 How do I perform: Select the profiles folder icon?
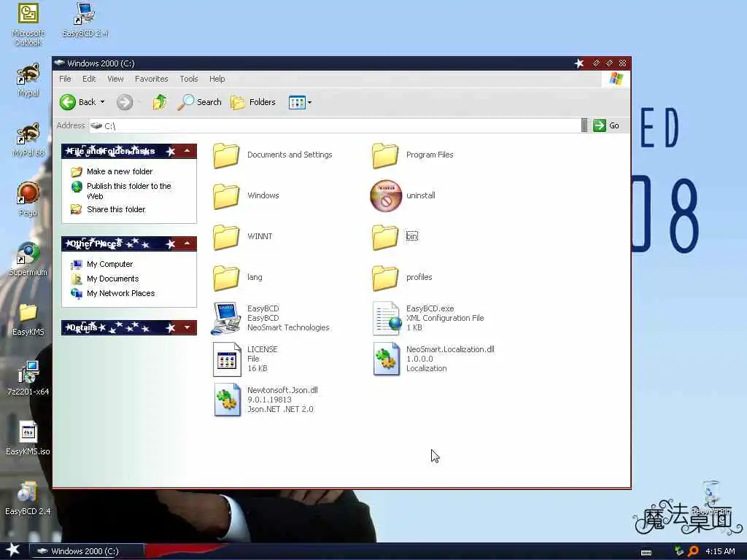[385, 278]
